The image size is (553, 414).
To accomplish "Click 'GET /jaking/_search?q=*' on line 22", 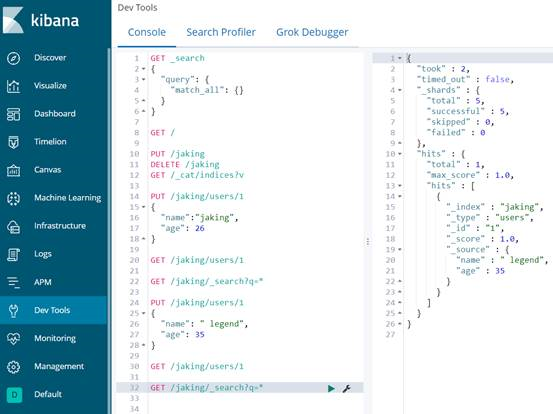I will click(x=207, y=281).
